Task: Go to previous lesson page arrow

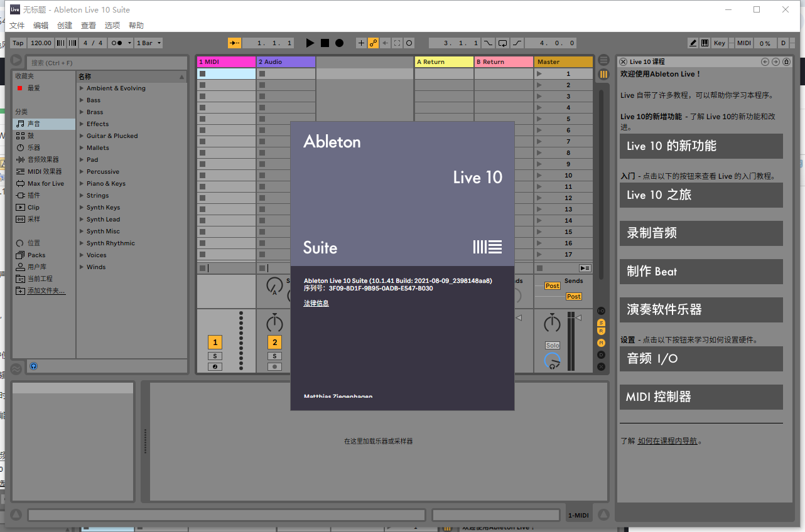Action: pos(765,61)
